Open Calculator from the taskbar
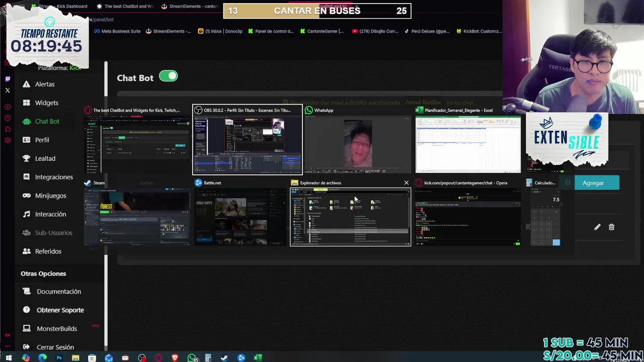The width and height of the screenshot is (644, 362). [x=208, y=358]
